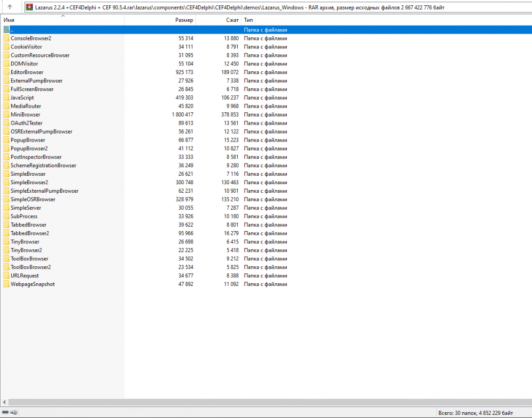
Task: Click the FullScreenBrowser folder icon
Action: pos(6,89)
